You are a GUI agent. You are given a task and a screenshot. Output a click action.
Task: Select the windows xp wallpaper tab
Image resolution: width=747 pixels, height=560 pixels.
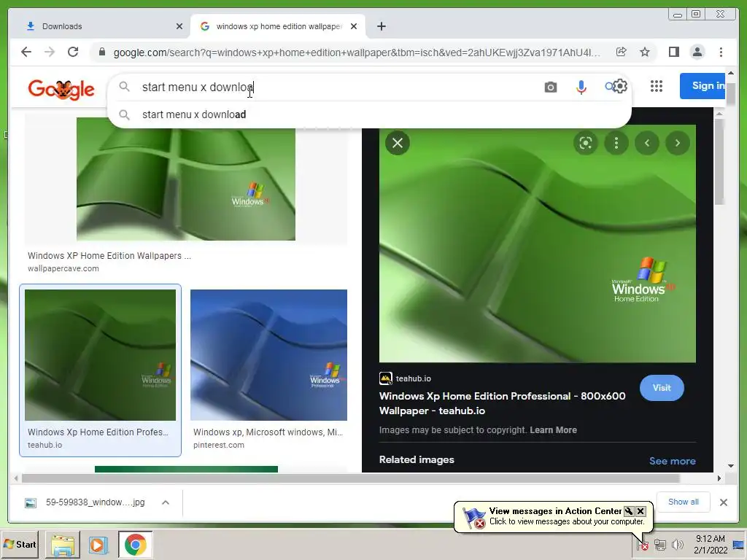click(278, 26)
